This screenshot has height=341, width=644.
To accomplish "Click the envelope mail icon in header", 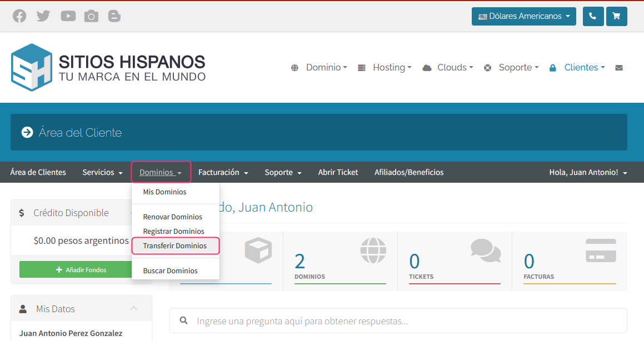I will (x=619, y=68).
